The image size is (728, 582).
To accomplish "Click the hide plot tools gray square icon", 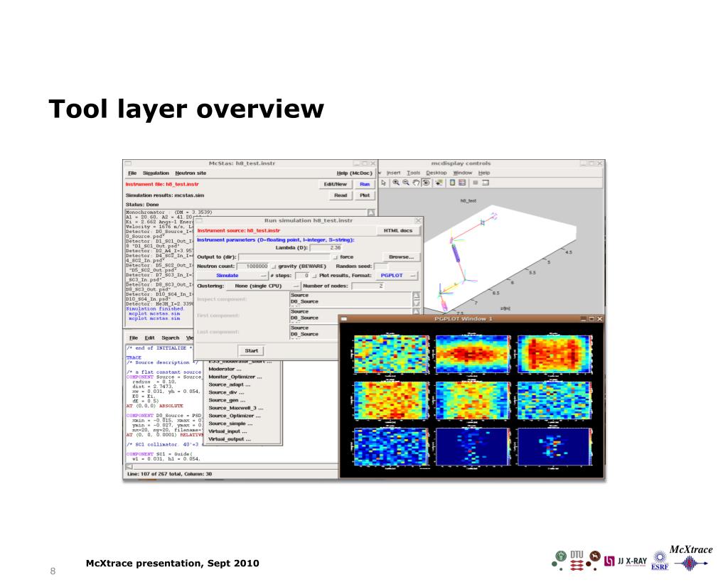I will (476, 183).
